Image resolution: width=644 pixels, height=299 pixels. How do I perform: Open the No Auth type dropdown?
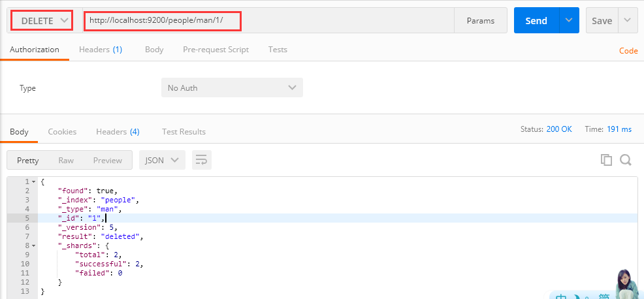(x=232, y=87)
